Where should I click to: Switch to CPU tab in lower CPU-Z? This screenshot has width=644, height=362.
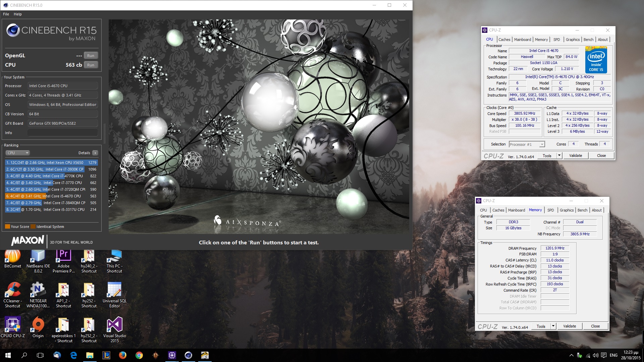(x=483, y=210)
